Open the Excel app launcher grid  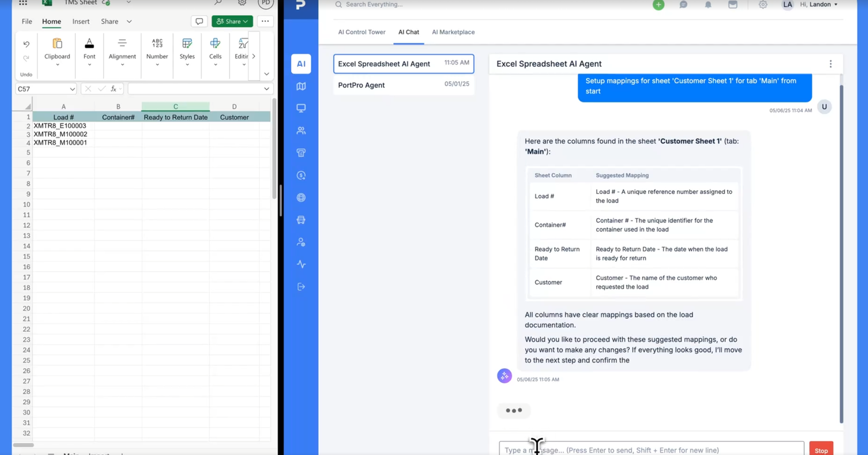23,3
